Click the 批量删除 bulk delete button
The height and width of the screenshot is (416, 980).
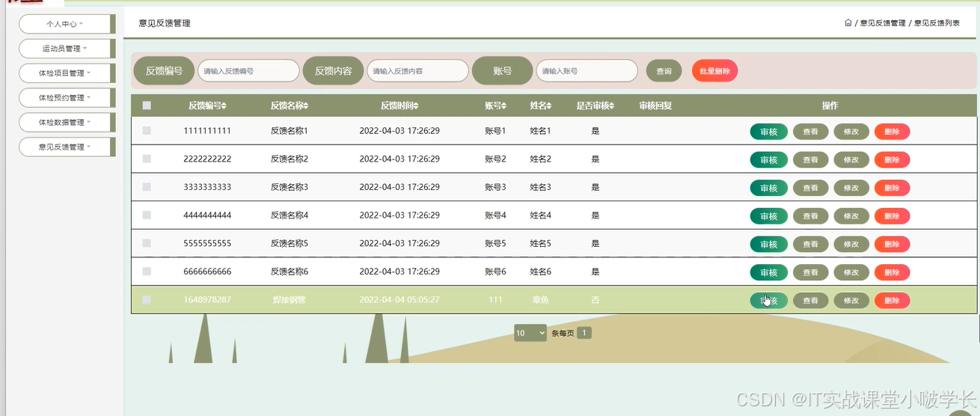point(714,71)
